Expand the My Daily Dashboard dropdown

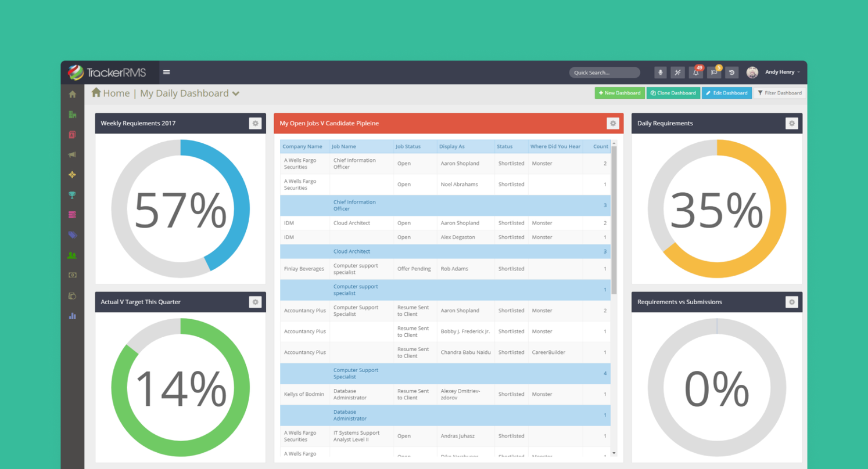point(236,93)
